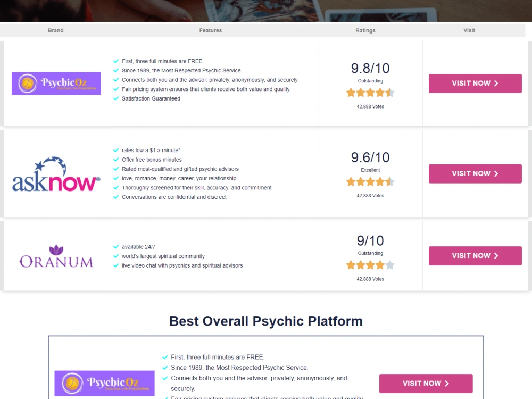The image size is (532, 399).
Task: Click checkmark beside "Satisfaction Guaranteed"
Action: click(116, 98)
